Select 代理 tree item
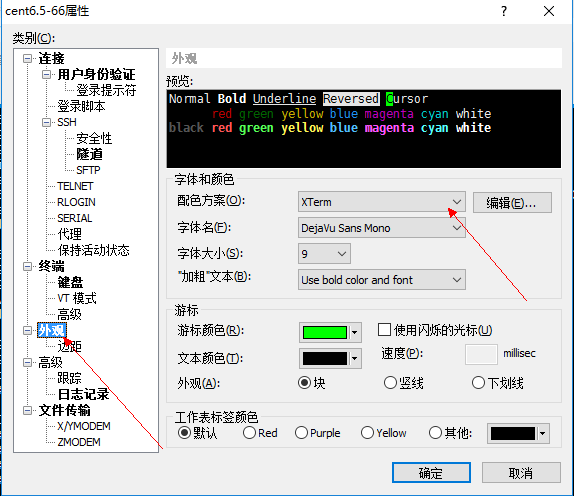The height and width of the screenshot is (496, 574). (x=70, y=234)
